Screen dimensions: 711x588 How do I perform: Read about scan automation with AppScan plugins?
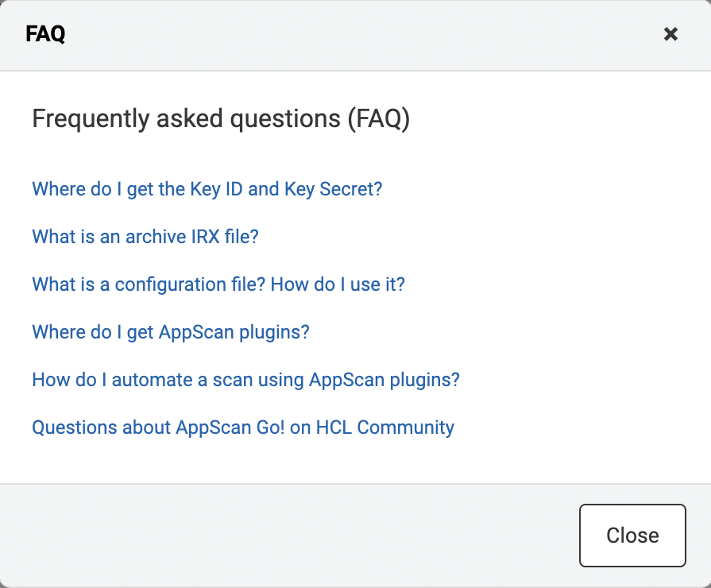245,380
